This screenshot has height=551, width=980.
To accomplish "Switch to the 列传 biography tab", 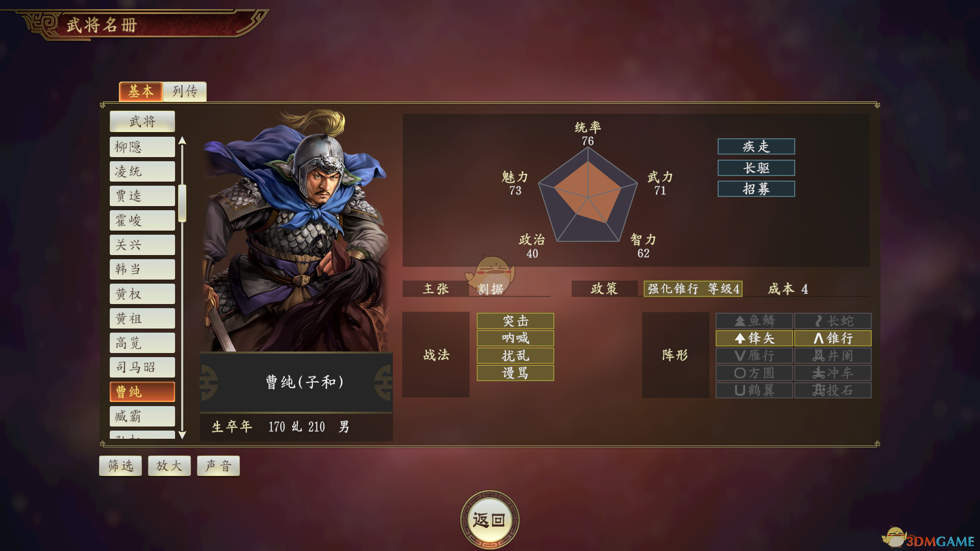I will click(185, 91).
